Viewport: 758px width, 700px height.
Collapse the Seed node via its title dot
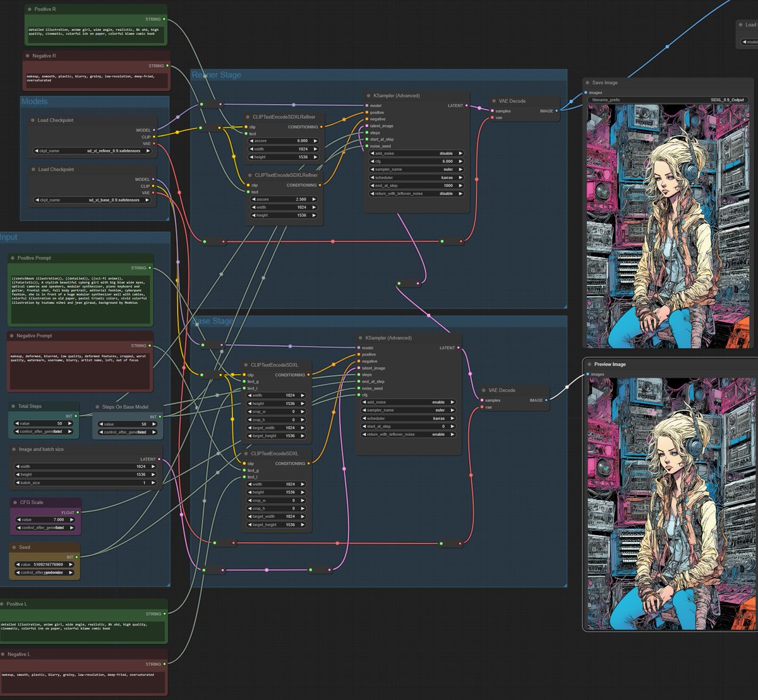(15, 547)
